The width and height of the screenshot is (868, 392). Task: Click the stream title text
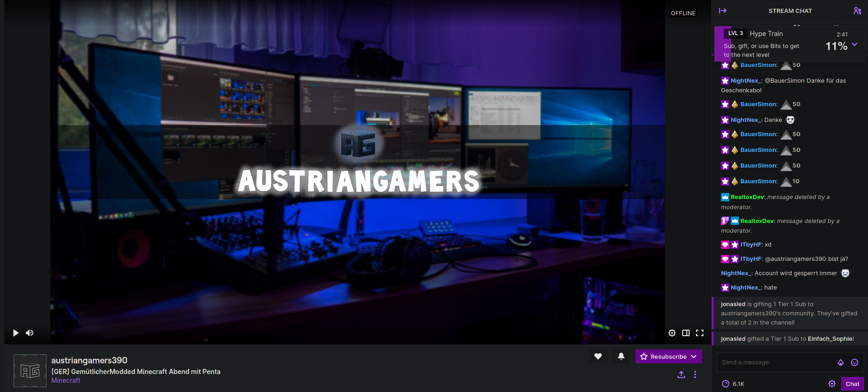pyautogui.click(x=136, y=372)
